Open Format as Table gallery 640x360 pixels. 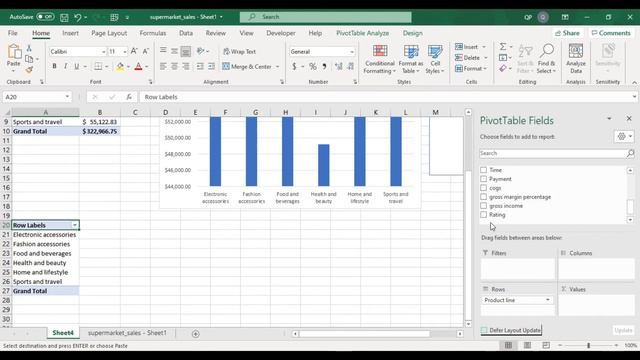[x=411, y=60]
